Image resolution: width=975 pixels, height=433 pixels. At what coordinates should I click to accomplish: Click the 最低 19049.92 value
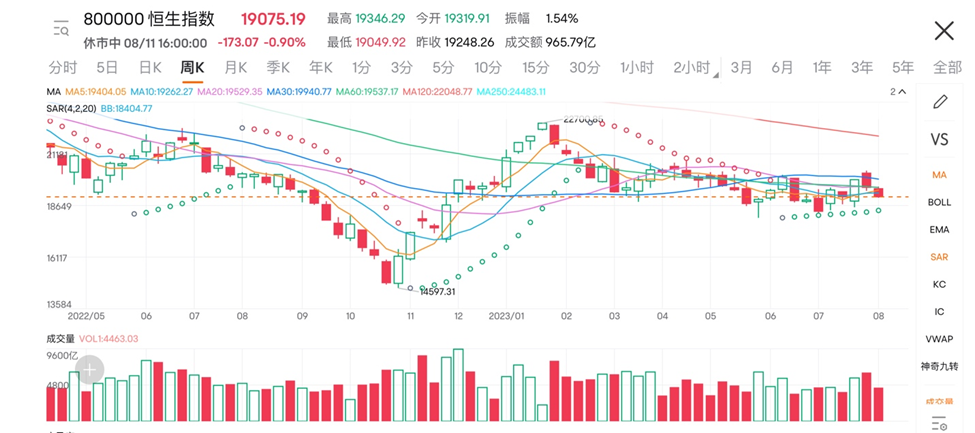(x=366, y=42)
